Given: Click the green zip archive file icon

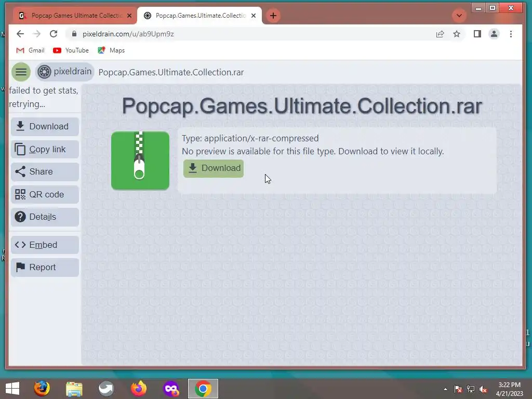Looking at the screenshot, I should click(140, 161).
